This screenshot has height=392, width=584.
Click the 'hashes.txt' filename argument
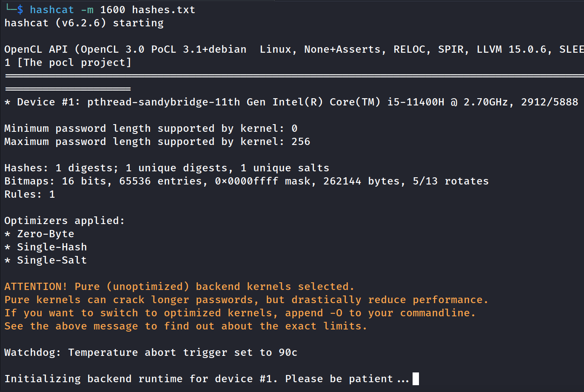[163, 10]
